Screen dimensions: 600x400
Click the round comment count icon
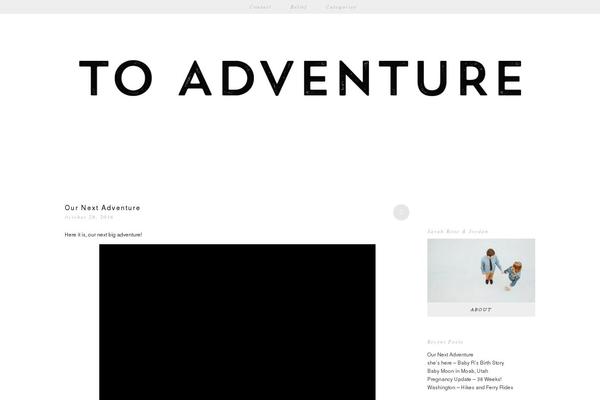[x=401, y=212]
